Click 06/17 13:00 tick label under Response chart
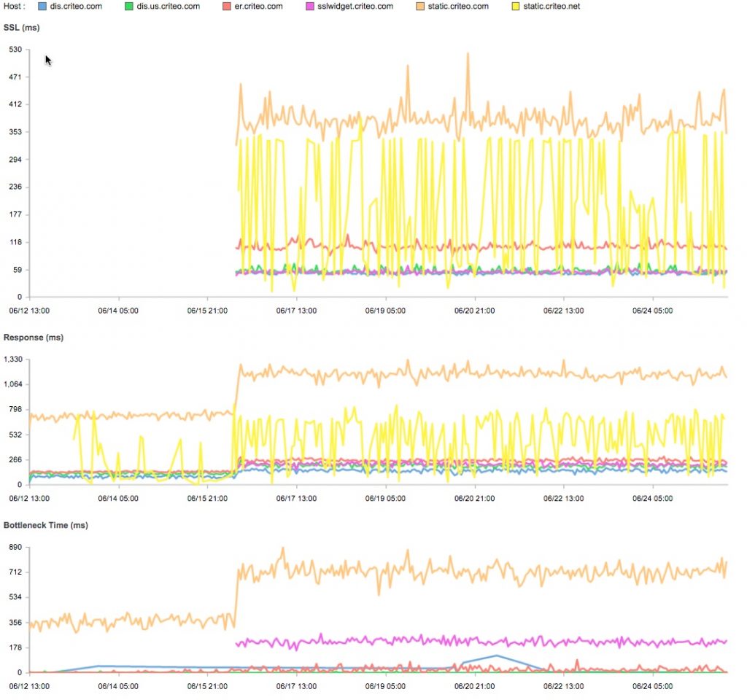 [296, 499]
